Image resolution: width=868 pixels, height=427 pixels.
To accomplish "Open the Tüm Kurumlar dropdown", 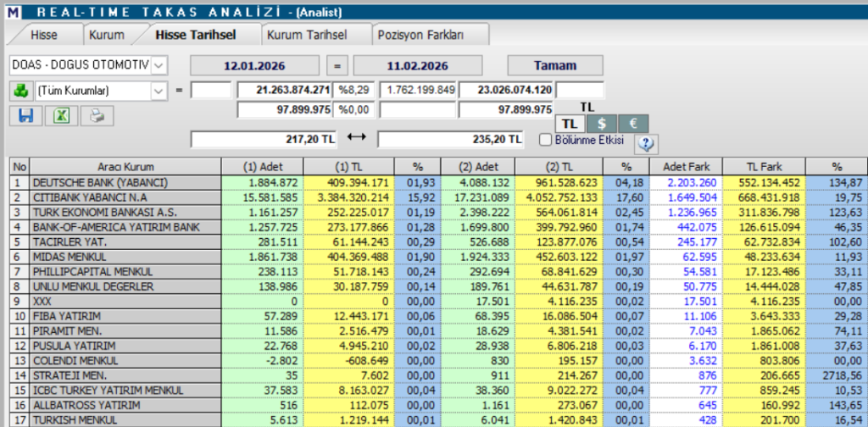I will tap(159, 90).
